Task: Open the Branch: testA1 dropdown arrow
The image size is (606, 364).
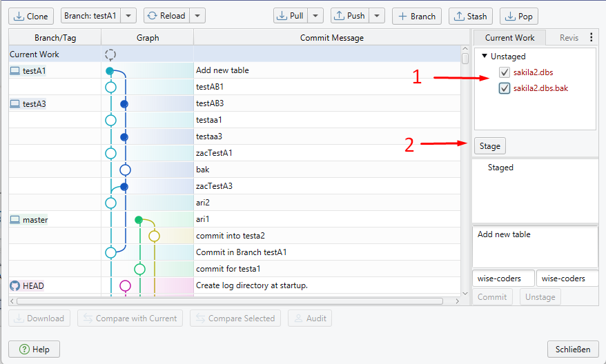Action: tap(128, 16)
